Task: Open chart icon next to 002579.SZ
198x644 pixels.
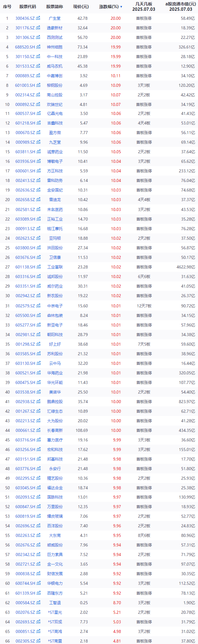Action: [x=38, y=306]
